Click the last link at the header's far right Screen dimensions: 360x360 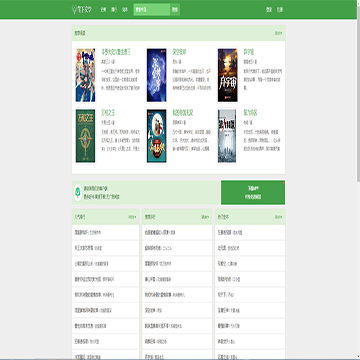click(x=280, y=10)
